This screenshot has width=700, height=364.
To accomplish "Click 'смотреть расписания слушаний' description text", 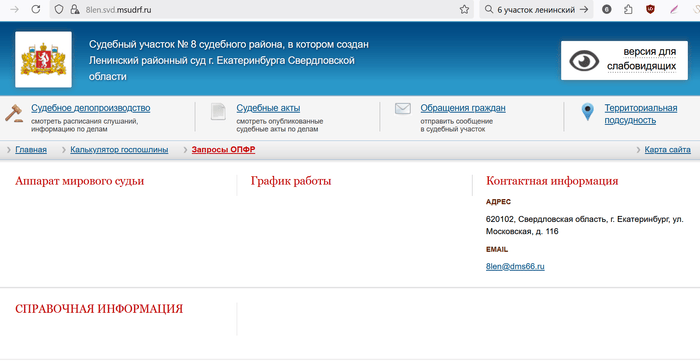I will pyautogui.click(x=84, y=125).
